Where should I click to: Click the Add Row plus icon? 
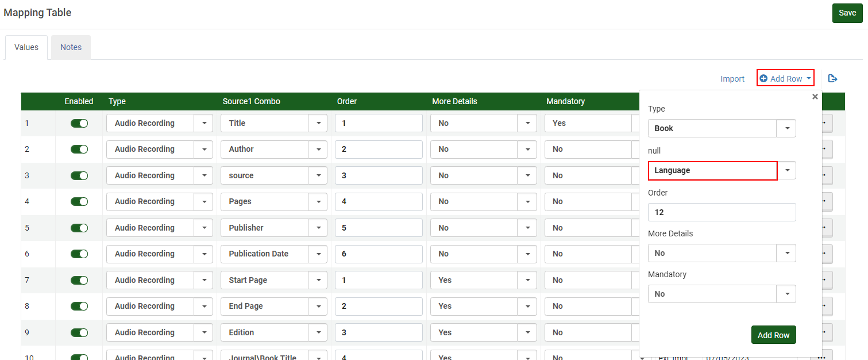click(763, 78)
